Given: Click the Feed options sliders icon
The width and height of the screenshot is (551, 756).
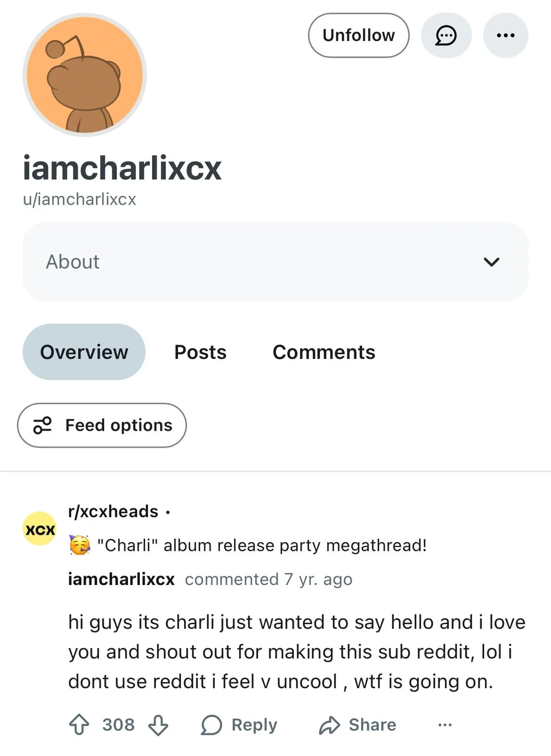Looking at the screenshot, I should [42, 425].
